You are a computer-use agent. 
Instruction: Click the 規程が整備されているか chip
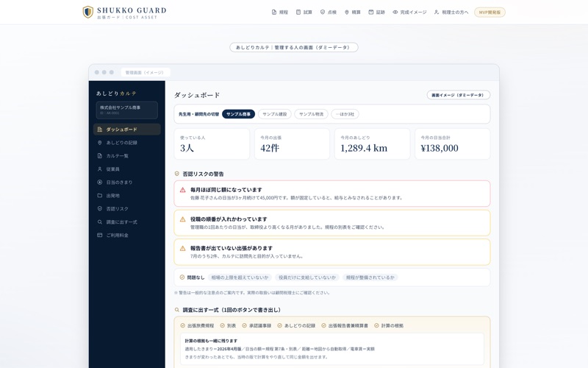[x=370, y=277]
